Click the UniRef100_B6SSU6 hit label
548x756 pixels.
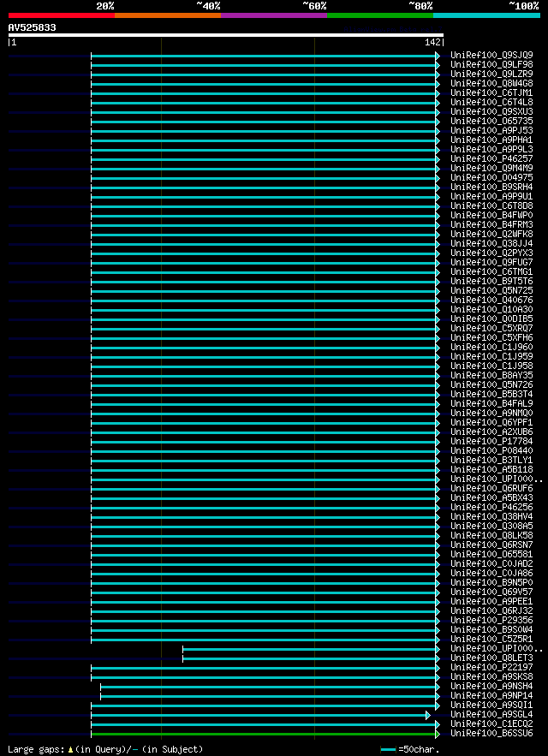[491, 733]
